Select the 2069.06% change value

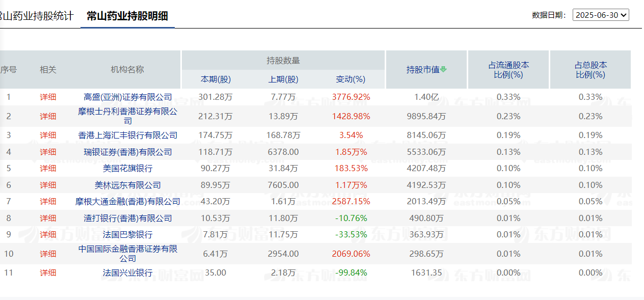(351, 254)
